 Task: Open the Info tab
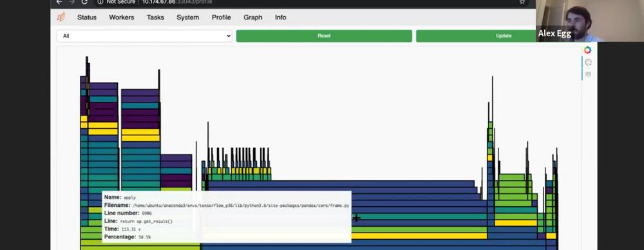tap(281, 17)
